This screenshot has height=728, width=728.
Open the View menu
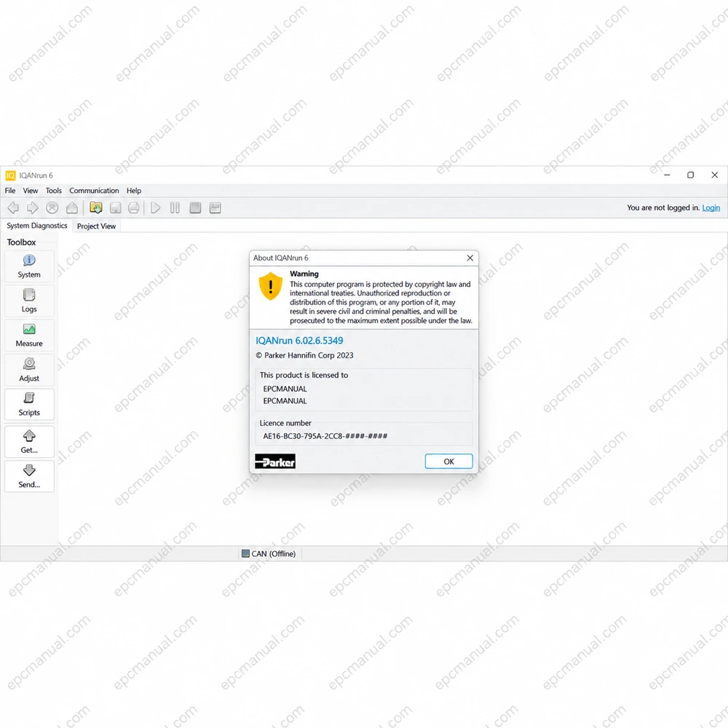tap(31, 191)
